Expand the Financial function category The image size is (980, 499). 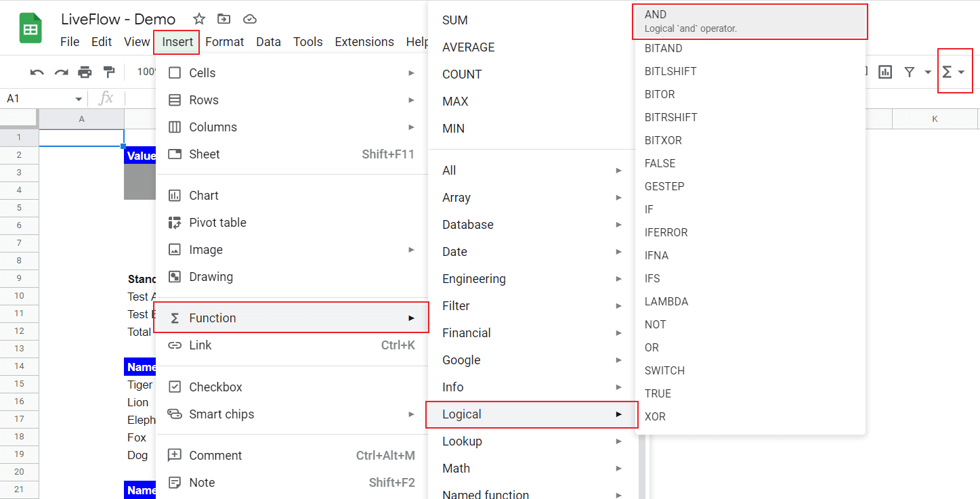[532, 333]
